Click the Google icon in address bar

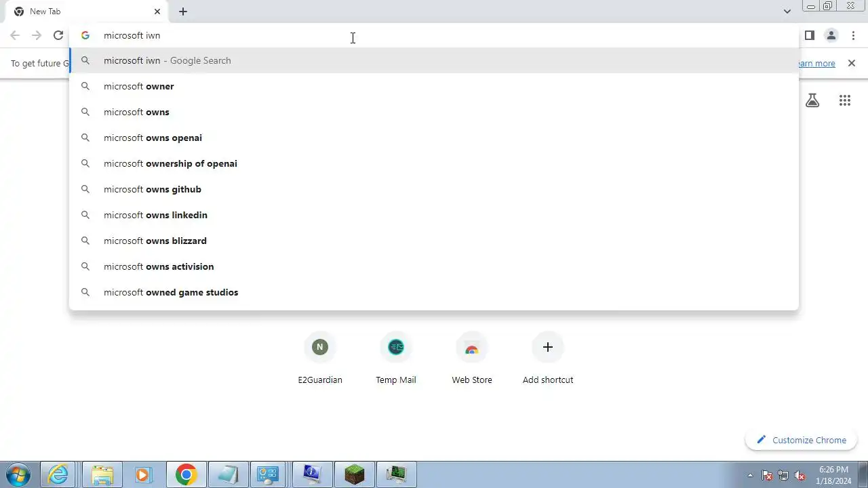click(85, 35)
